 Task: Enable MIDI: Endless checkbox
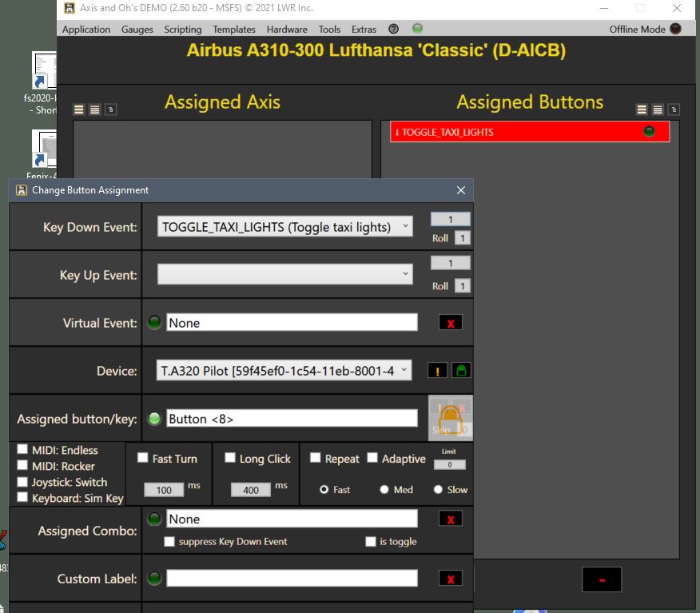22,449
